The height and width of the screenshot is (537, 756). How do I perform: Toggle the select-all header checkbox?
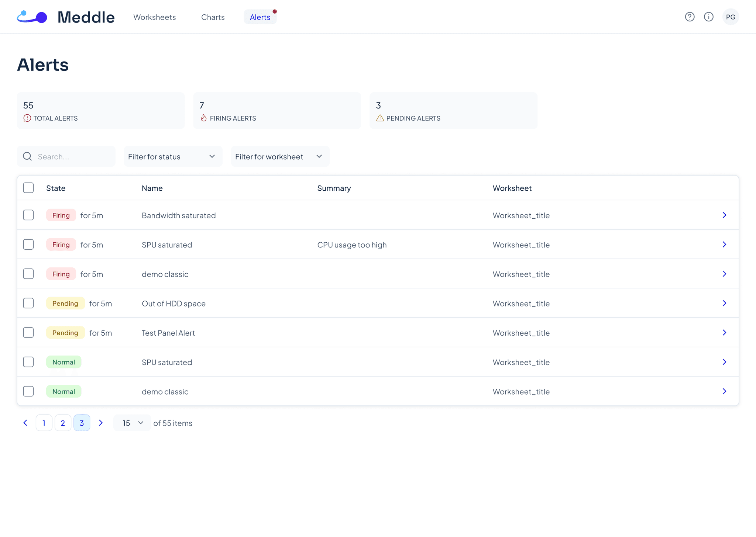click(x=28, y=188)
